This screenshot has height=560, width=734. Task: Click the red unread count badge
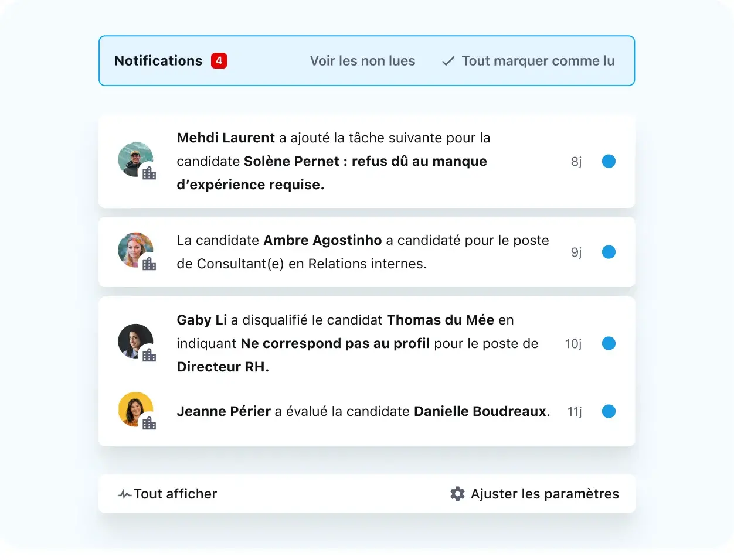tap(219, 61)
